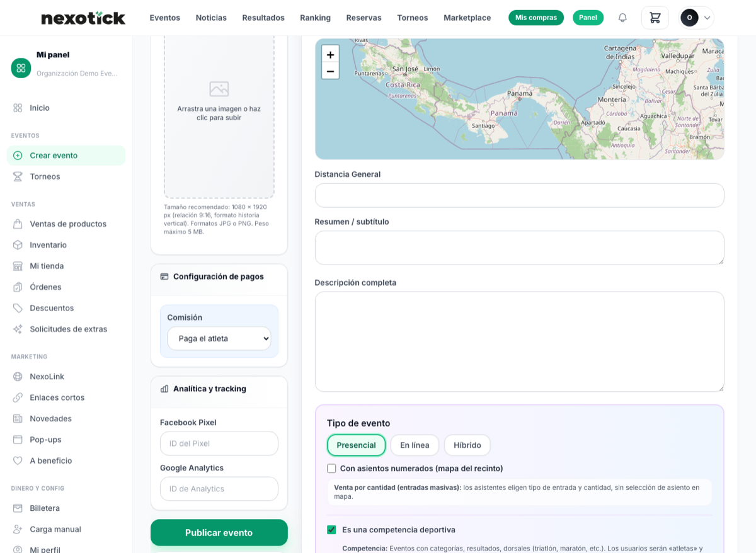Click the A beneficio heart icon
The image size is (756, 553).
click(x=18, y=460)
